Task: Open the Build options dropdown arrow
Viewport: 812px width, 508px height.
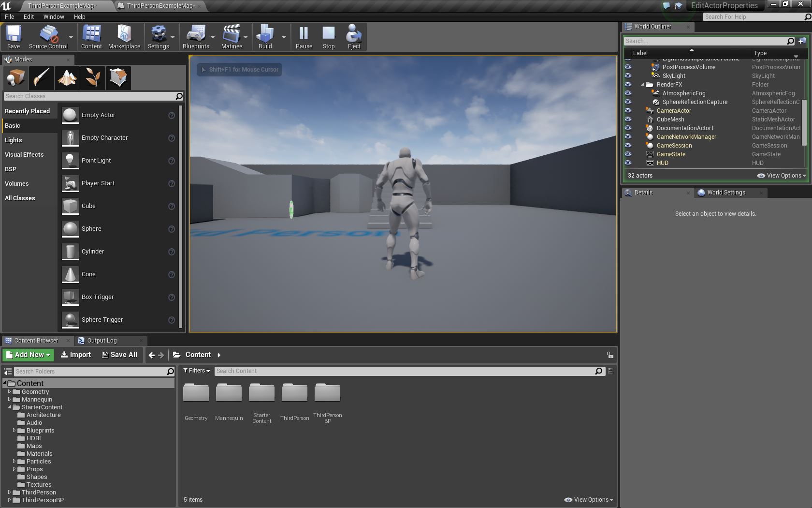Action: click(x=284, y=37)
